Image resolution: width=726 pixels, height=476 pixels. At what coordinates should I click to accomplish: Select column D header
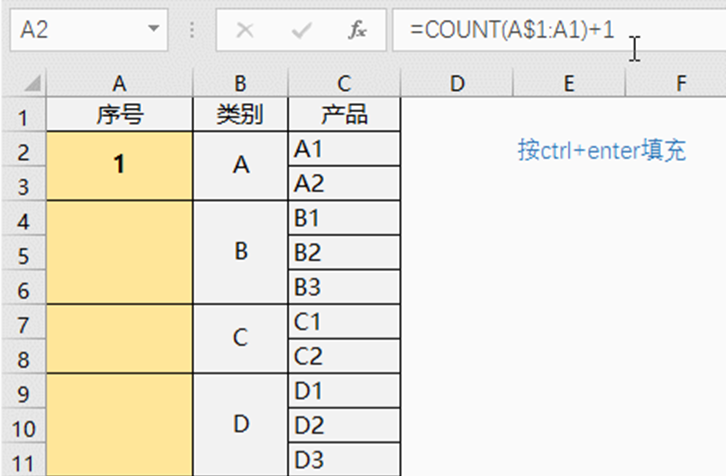pos(457,83)
